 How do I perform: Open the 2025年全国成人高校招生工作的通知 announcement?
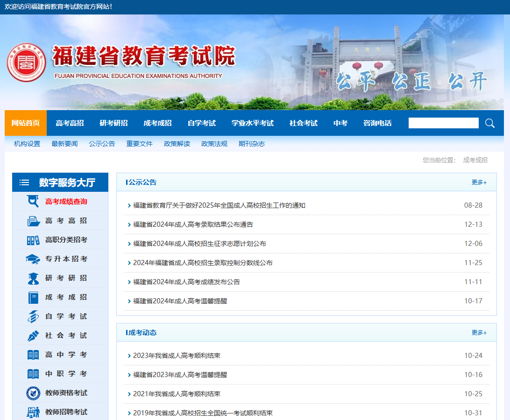pos(219,205)
